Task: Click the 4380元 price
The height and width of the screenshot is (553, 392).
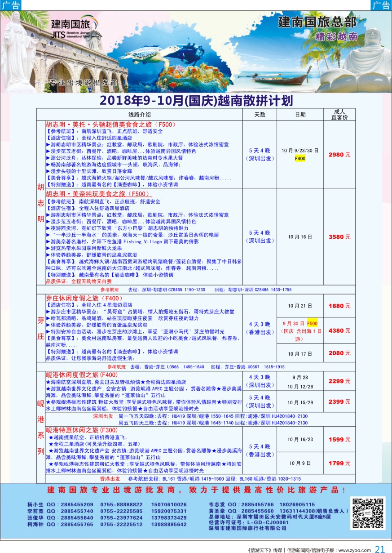Action: 339,330
